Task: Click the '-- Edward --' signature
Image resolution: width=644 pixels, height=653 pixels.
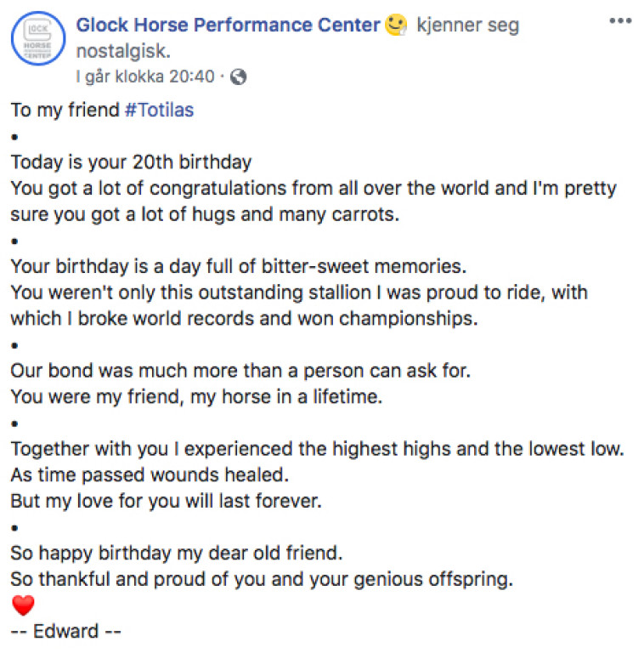Action: pos(68,632)
